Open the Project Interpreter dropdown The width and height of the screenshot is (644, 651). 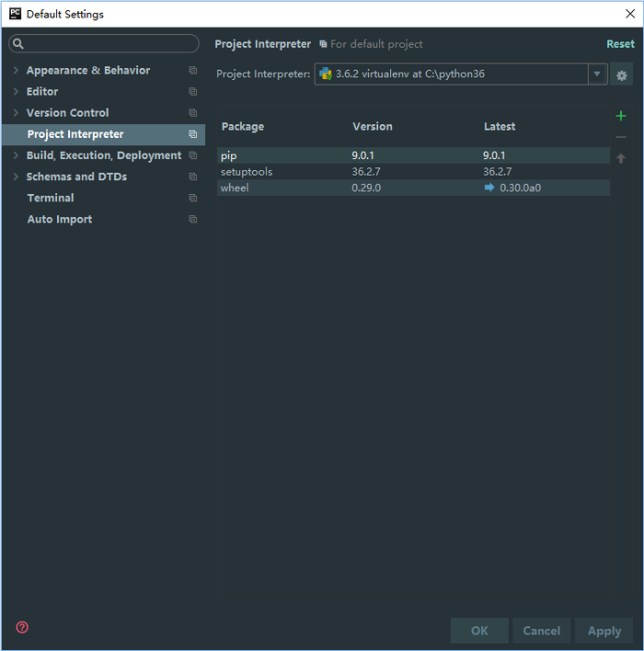(597, 74)
